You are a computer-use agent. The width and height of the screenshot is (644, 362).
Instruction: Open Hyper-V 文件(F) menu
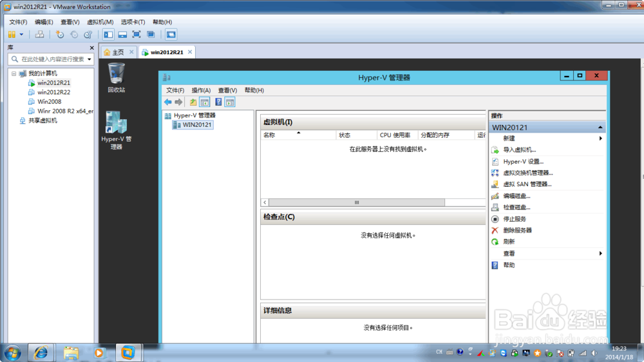(175, 90)
